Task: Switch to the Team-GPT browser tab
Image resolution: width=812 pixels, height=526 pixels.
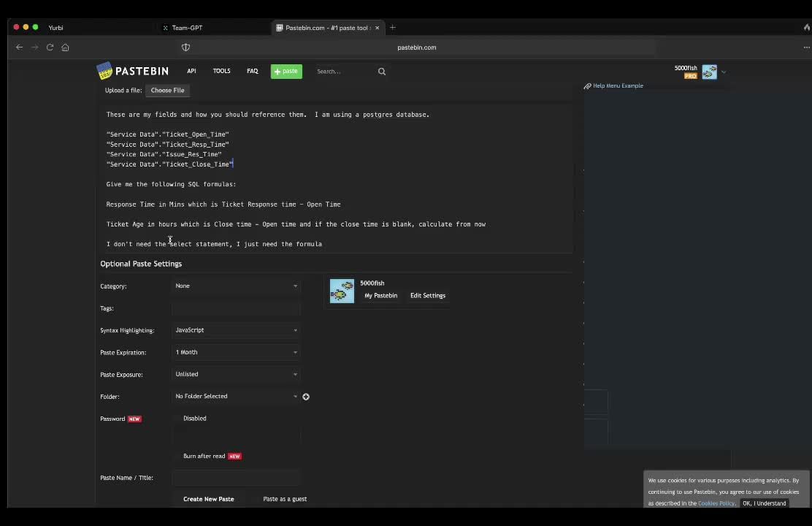Action: [187, 28]
